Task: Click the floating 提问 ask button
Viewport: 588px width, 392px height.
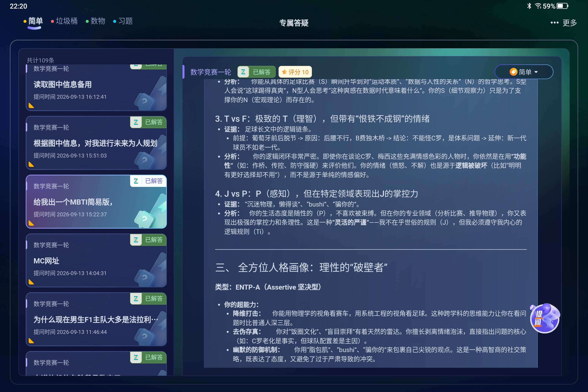Action: point(545,318)
